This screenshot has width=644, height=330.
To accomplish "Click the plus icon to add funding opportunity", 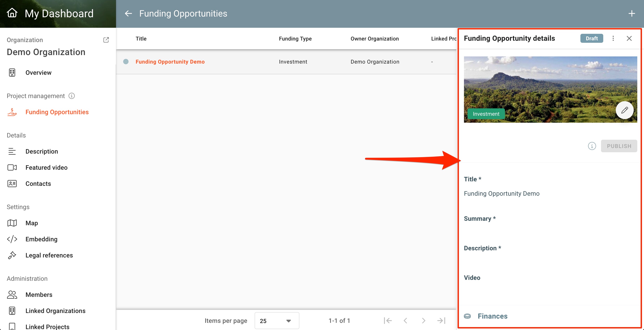I will [631, 13].
